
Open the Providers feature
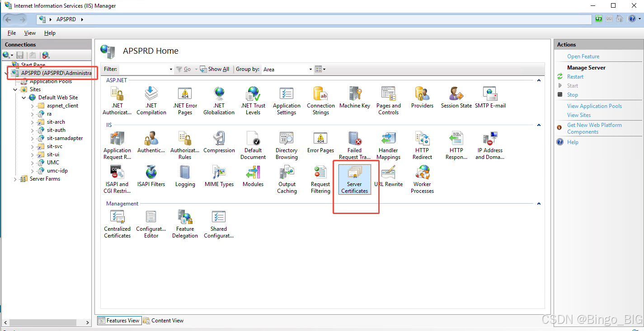[422, 98]
